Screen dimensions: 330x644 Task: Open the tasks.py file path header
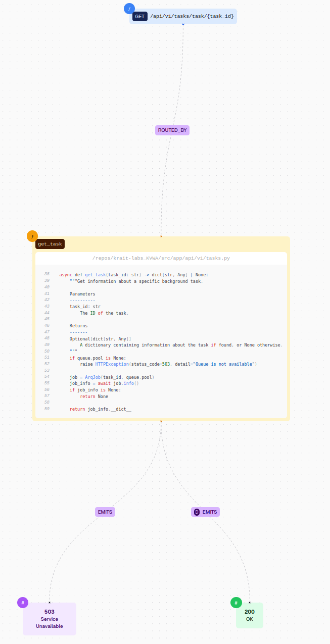[161, 258]
